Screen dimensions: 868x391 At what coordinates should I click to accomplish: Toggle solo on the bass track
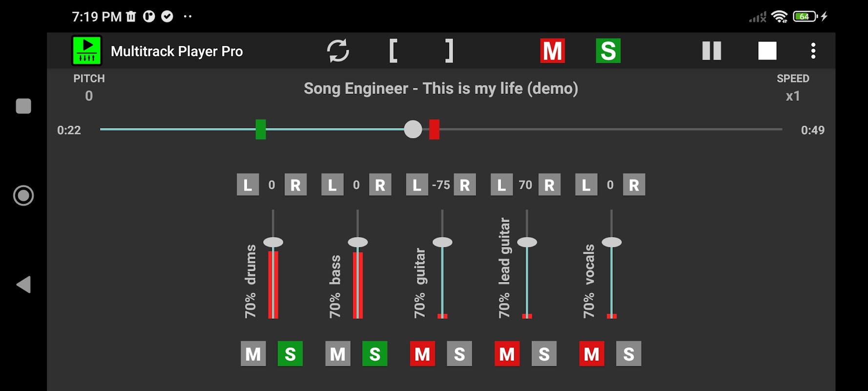coord(374,354)
